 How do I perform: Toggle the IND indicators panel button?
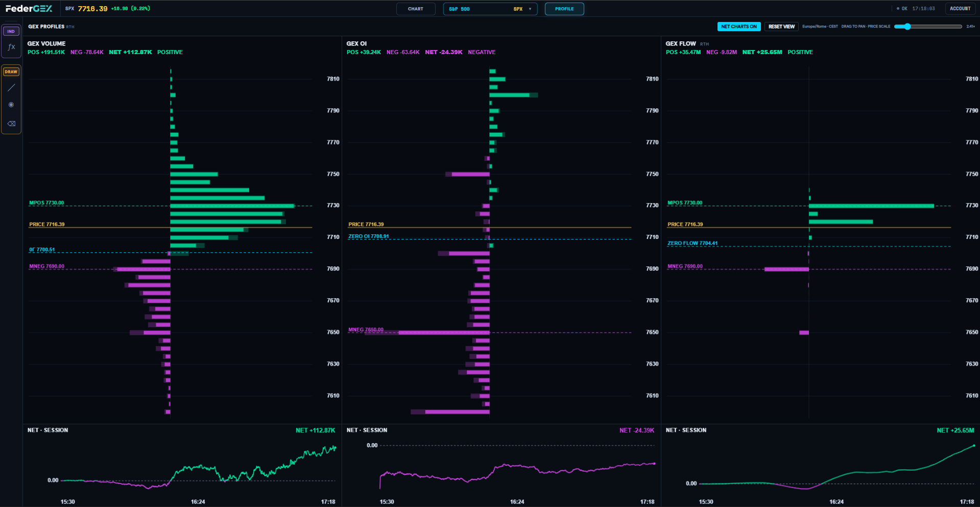(x=11, y=31)
